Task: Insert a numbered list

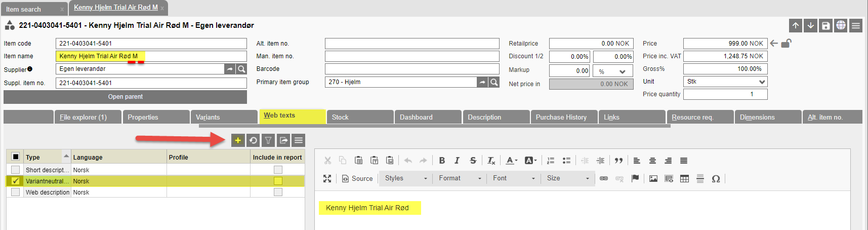Action: coord(551,161)
